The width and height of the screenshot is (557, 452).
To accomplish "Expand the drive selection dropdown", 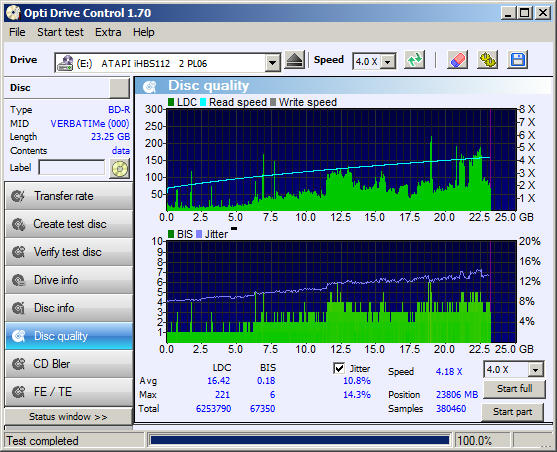I will [272, 63].
